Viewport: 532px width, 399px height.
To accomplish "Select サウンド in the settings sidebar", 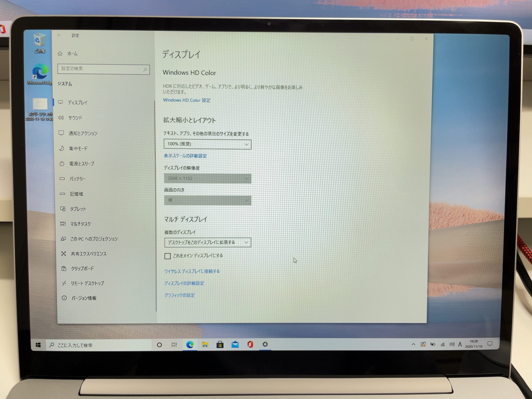I will 75,118.
